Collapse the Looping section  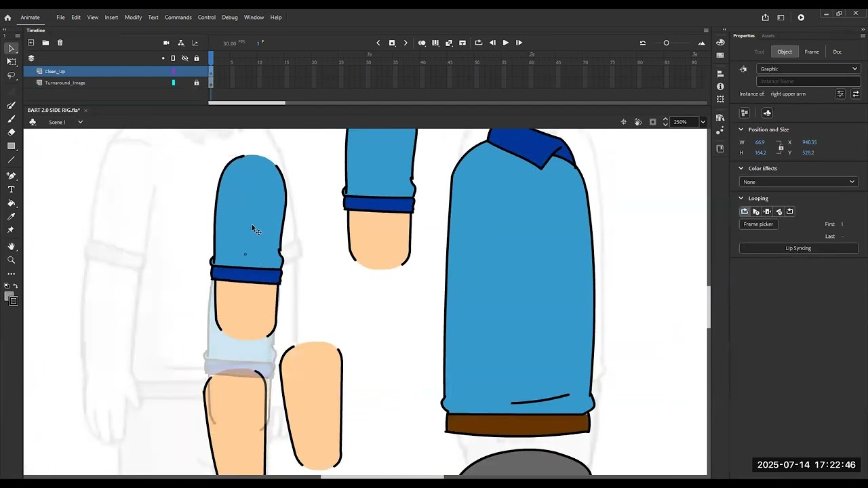tap(741, 199)
